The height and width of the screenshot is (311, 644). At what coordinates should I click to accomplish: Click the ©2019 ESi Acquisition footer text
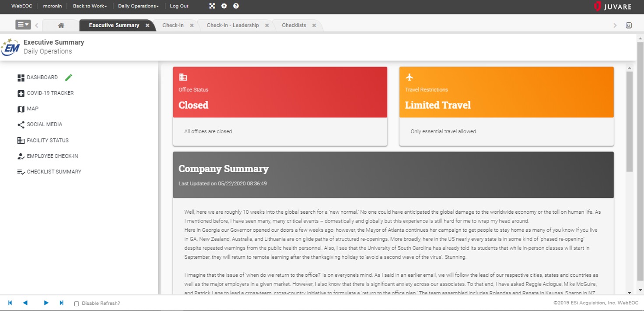click(596, 303)
